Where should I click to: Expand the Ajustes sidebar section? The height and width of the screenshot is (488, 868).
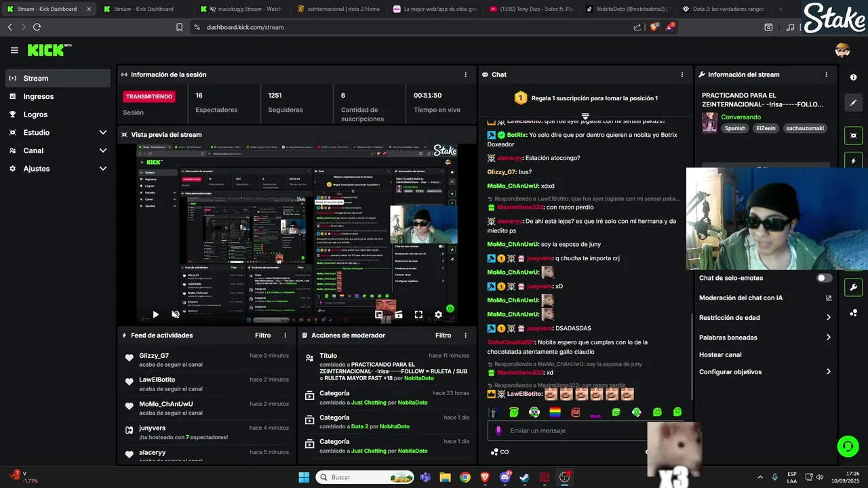click(x=58, y=168)
